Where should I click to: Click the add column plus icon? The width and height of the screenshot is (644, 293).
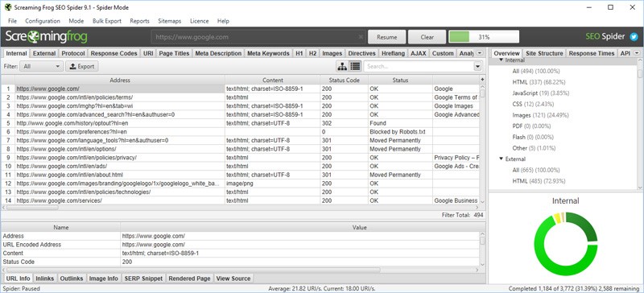point(482,80)
